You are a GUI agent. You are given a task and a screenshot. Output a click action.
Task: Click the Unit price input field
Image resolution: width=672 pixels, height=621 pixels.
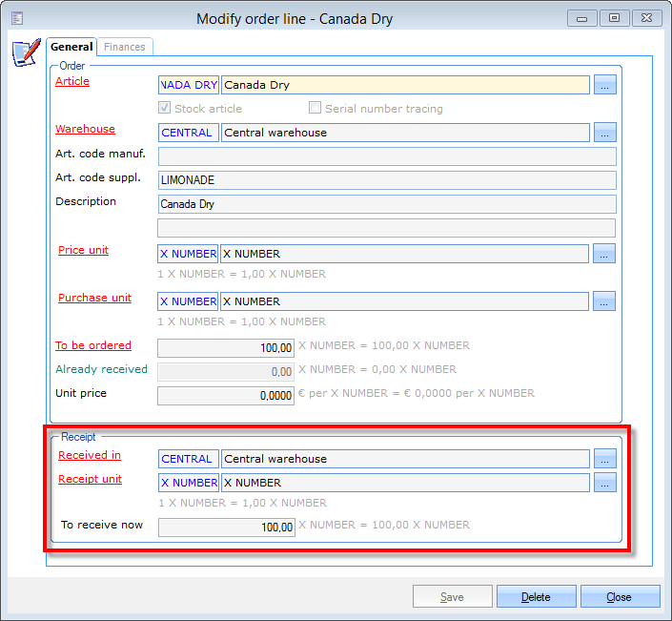tap(226, 395)
